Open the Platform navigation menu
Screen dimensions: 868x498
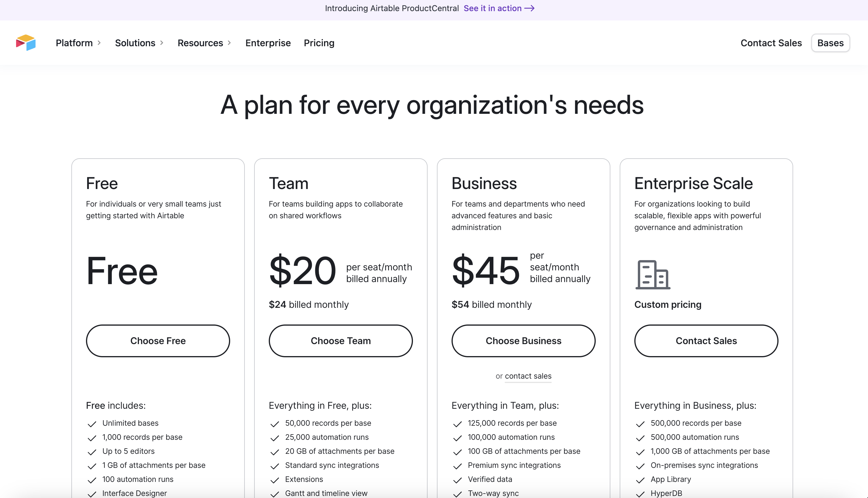coord(78,43)
